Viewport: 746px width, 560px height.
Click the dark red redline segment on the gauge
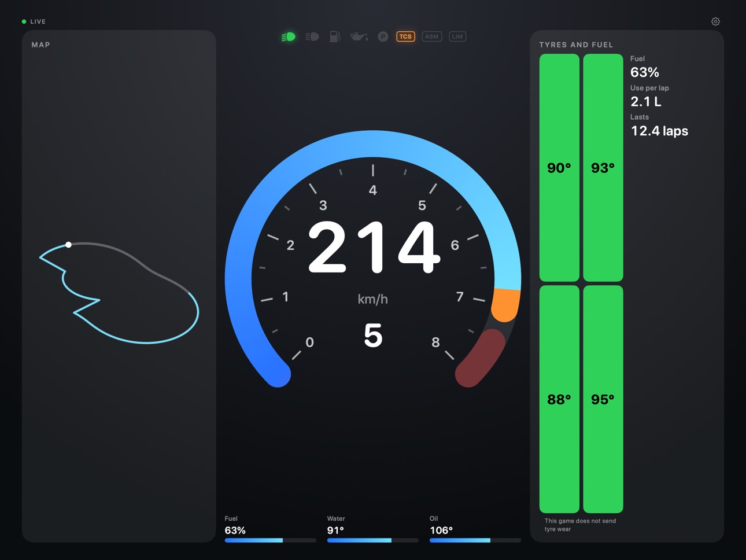[480, 359]
